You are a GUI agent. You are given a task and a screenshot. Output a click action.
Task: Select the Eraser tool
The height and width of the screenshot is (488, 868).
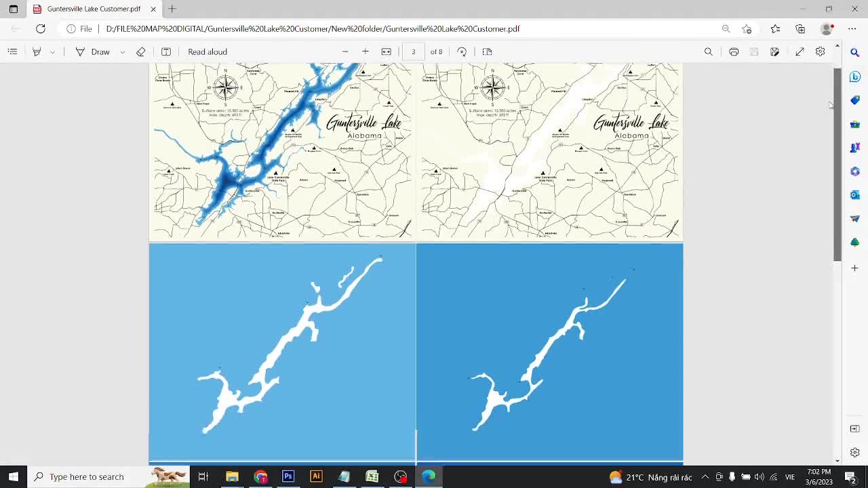pyautogui.click(x=141, y=52)
